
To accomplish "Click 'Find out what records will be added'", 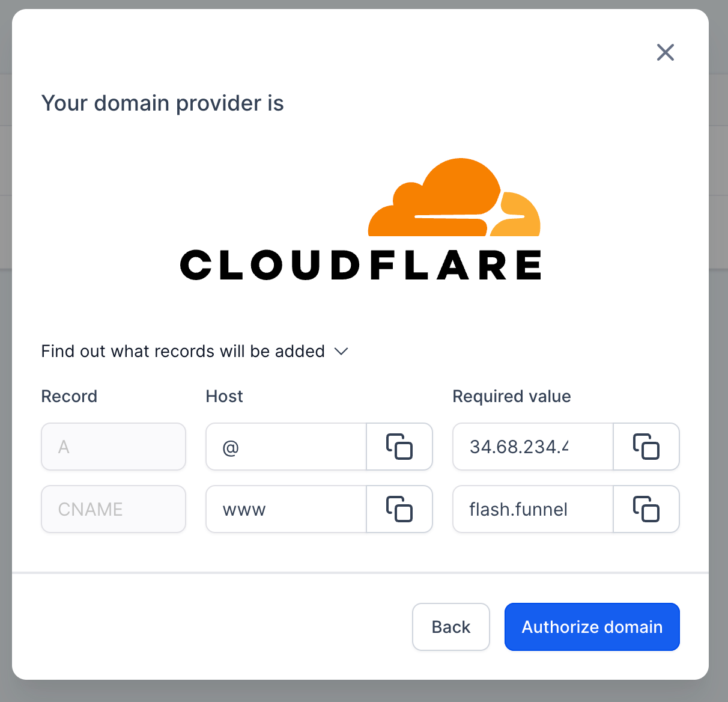I will (x=183, y=351).
